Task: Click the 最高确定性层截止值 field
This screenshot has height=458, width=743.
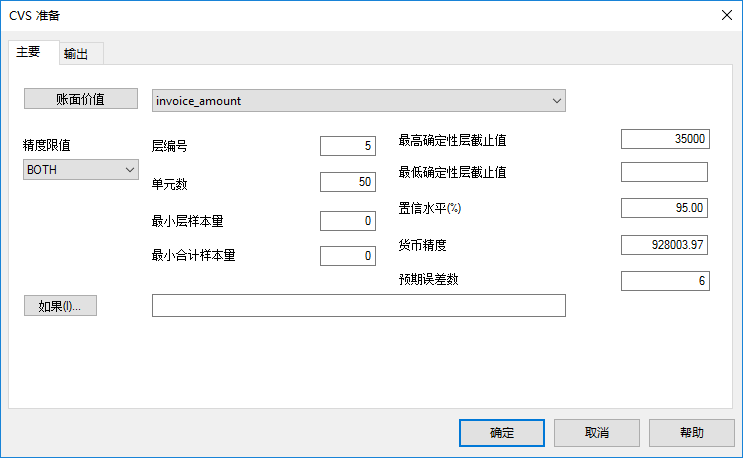Action: [664, 139]
